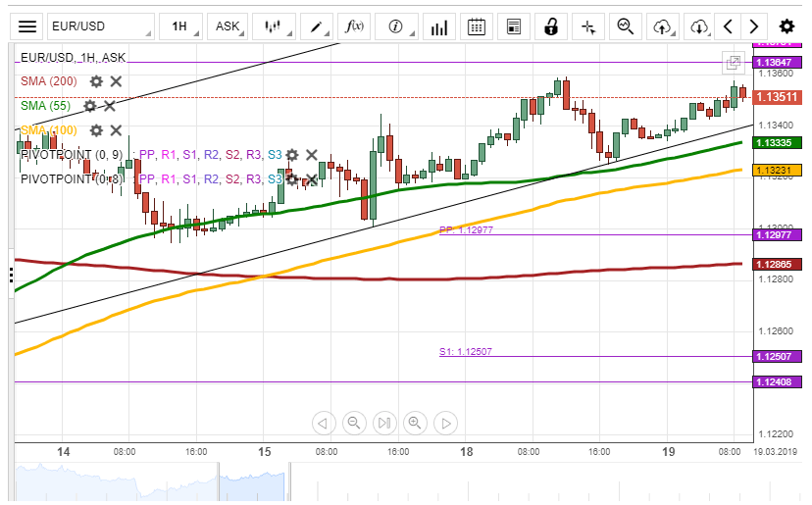Open the hamburger main menu

(28, 26)
